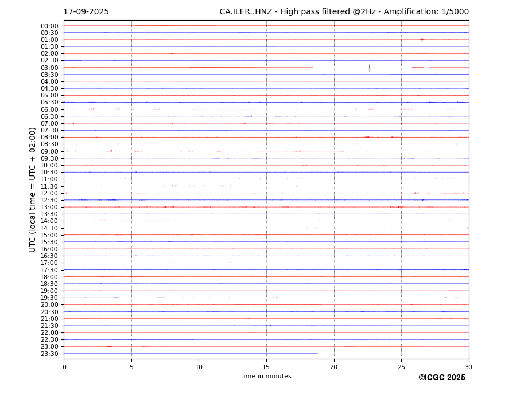Screen dimensions: 532x399
Task: Click the 13:30 time row label
Action: 49,214
